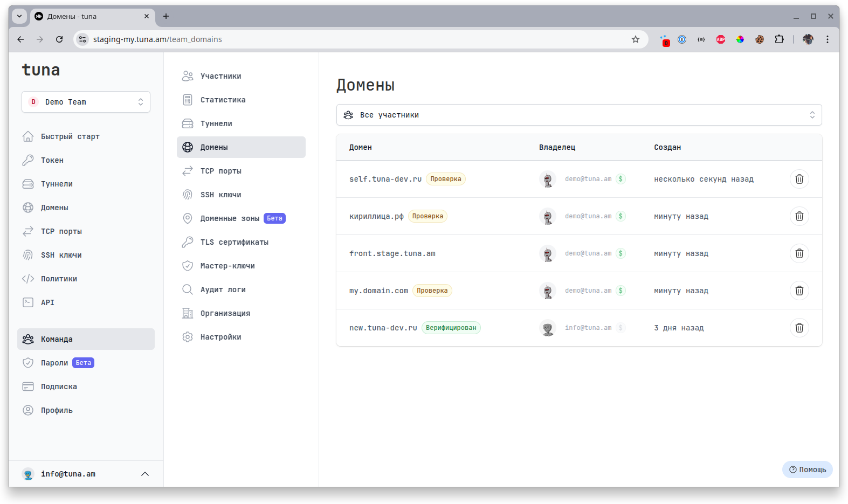The width and height of the screenshot is (848, 504).
Task: Open API section in the sidebar
Action: coord(86,302)
